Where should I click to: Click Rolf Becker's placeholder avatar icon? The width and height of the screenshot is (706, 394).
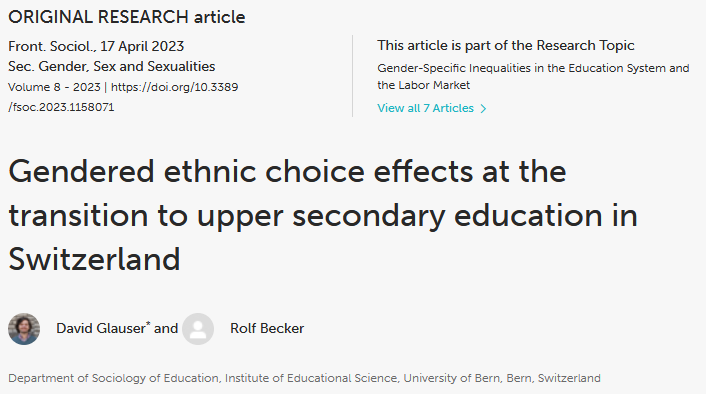tap(198, 329)
